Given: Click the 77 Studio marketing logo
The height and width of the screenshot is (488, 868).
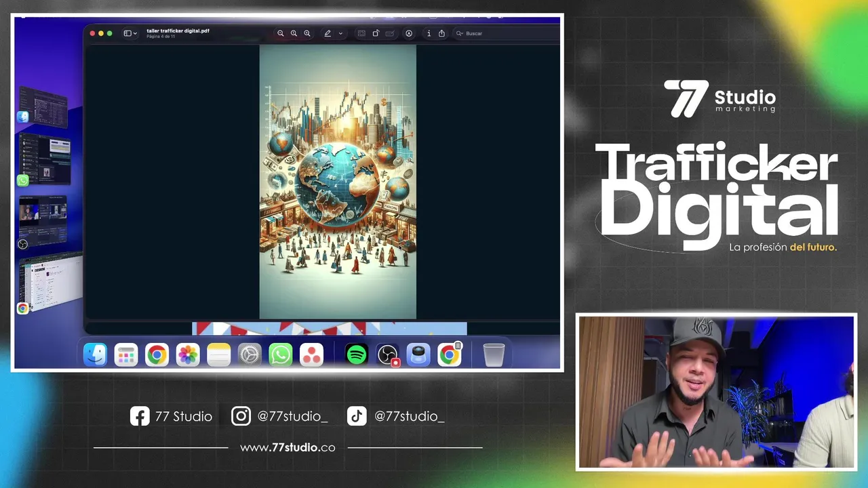Looking at the screenshot, I should [x=719, y=99].
